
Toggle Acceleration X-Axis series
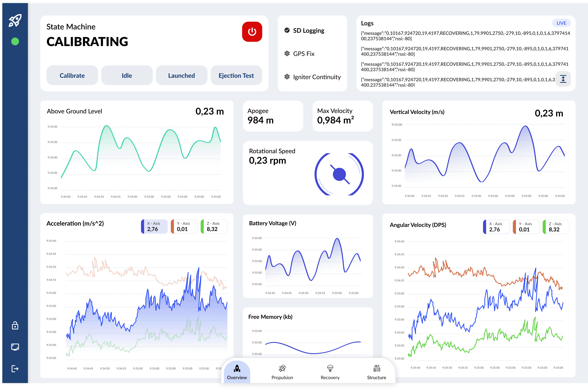[x=154, y=226]
